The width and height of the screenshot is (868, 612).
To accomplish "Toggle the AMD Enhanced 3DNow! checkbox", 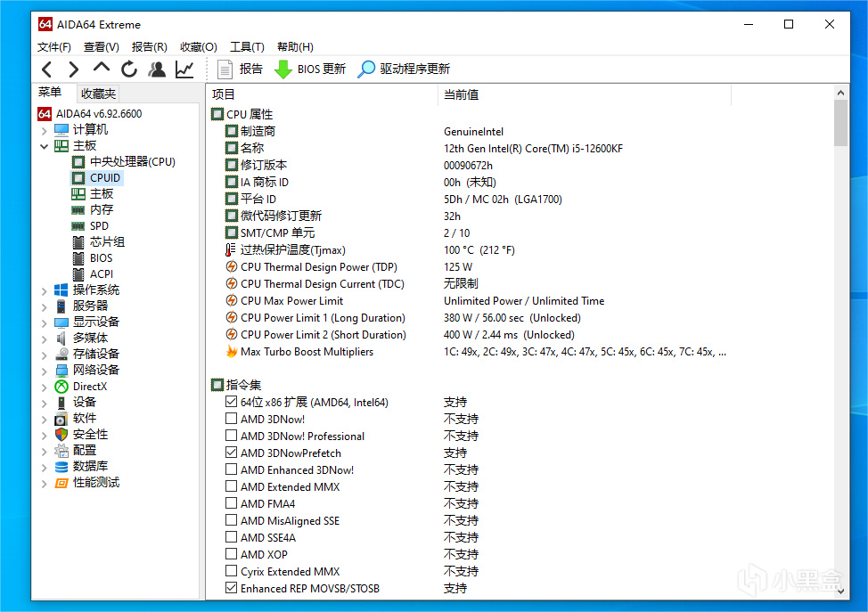I will pyautogui.click(x=232, y=469).
